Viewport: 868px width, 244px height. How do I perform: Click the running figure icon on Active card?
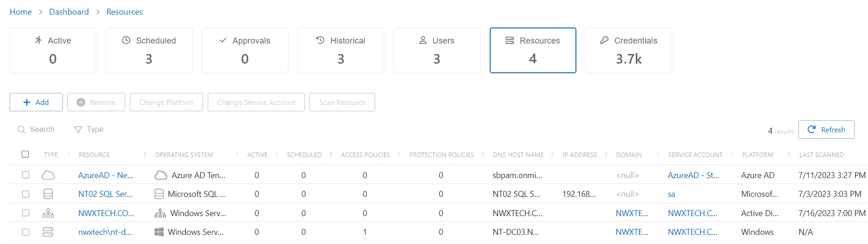39,40
